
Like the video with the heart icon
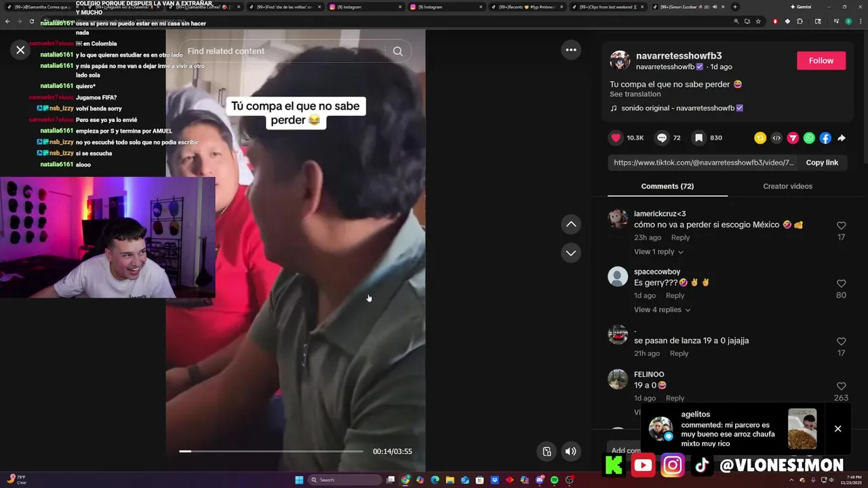coord(616,138)
